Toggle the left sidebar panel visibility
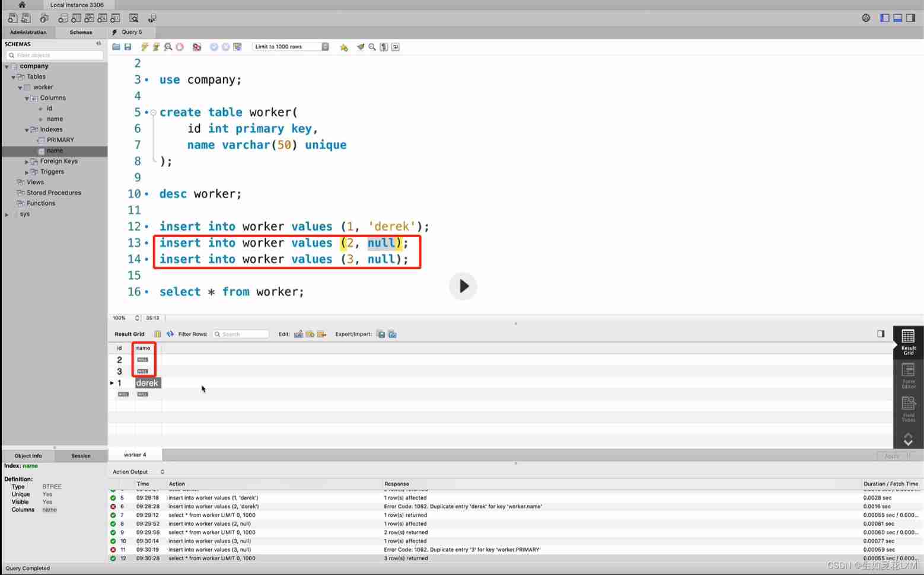 pos(885,18)
